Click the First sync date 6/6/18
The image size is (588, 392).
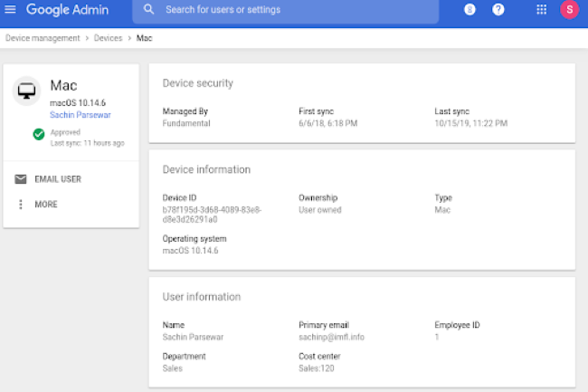[x=327, y=123]
